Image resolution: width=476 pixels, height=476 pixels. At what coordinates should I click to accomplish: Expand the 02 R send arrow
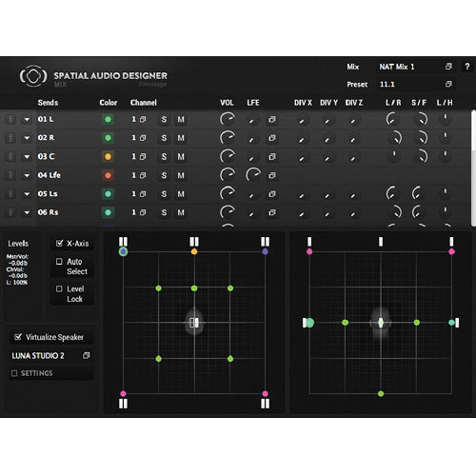[27, 138]
